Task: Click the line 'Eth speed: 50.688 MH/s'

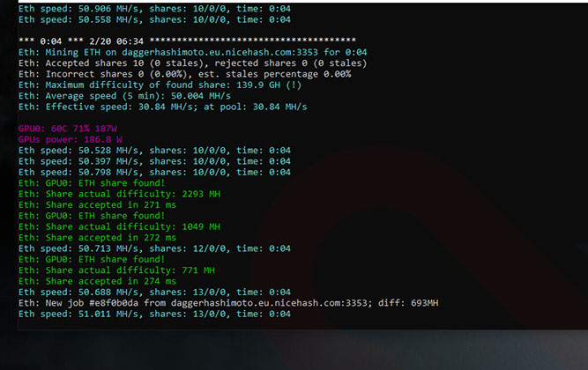Action: [x=154, y=292]
